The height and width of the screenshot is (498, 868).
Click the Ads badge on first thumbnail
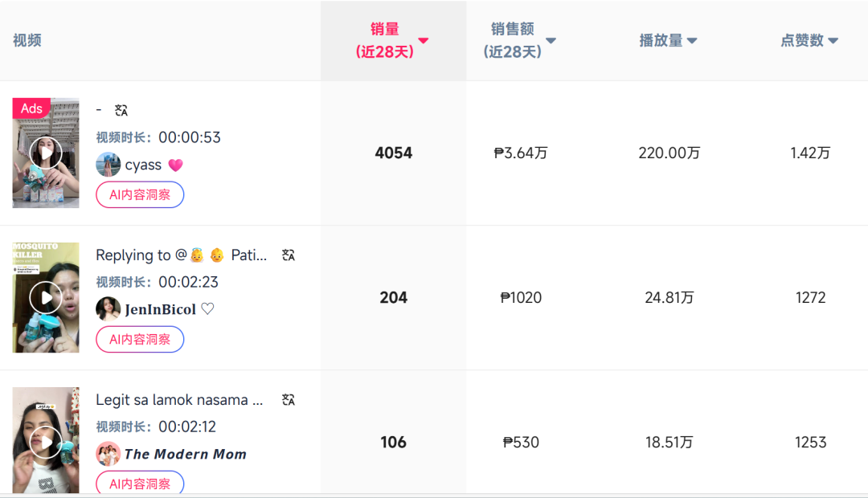[x=31, y=108]
